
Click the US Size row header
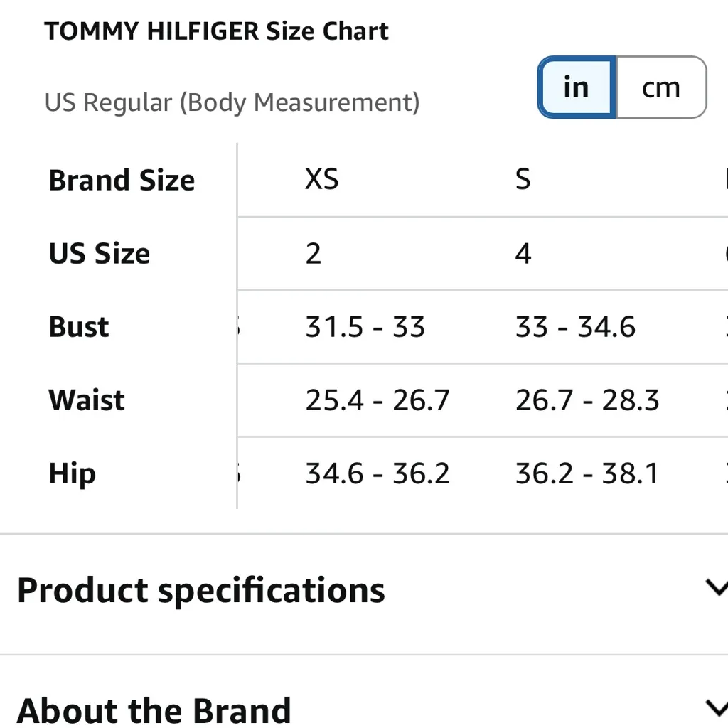point(100,254)
